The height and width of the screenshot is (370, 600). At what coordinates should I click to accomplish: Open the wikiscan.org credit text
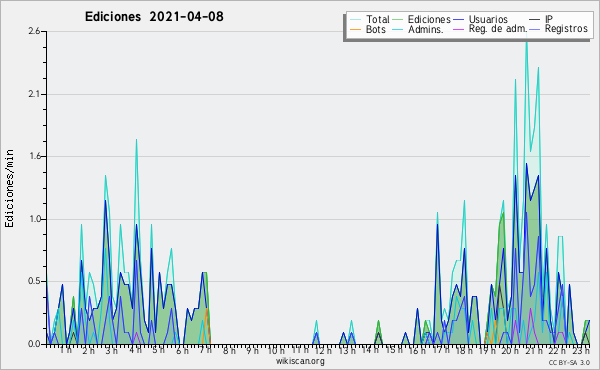300,361
